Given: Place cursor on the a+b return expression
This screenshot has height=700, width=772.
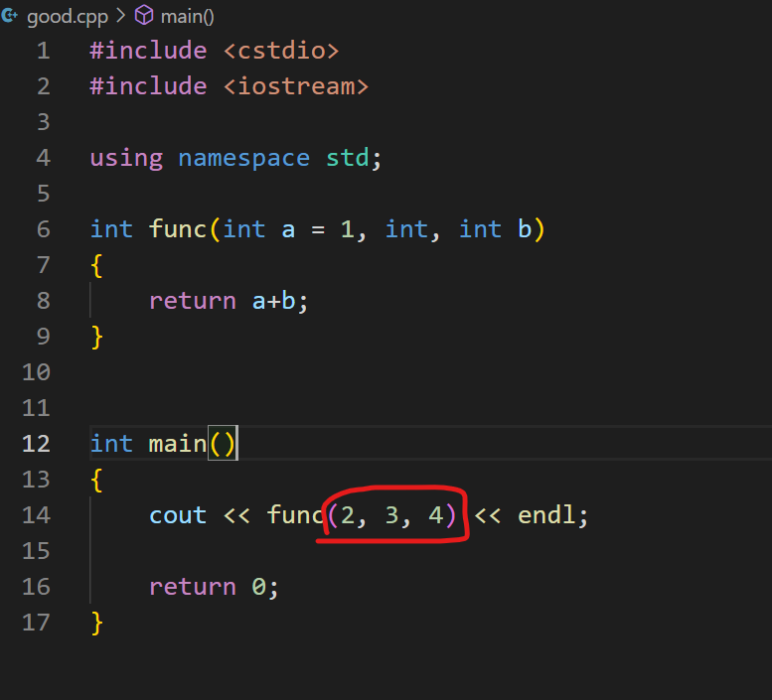Looking at the screenshot, I should tap(273, 301).
